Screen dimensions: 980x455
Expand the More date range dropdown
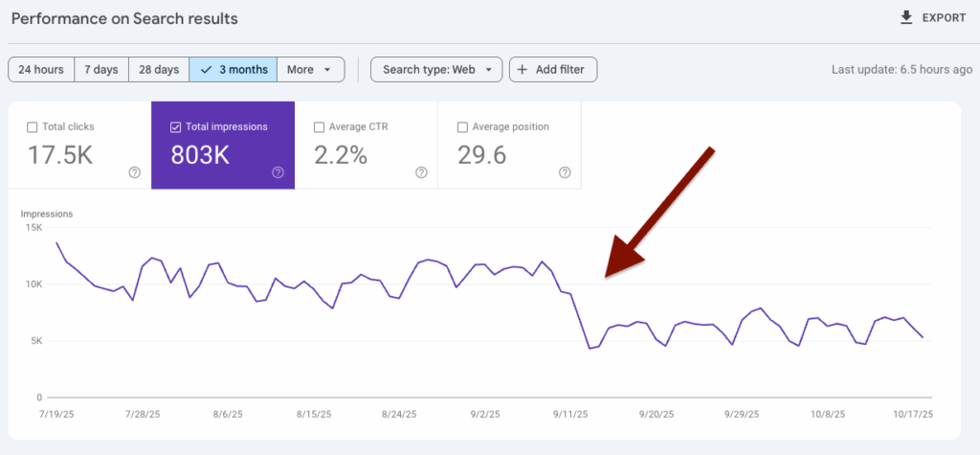pos(310,70)
